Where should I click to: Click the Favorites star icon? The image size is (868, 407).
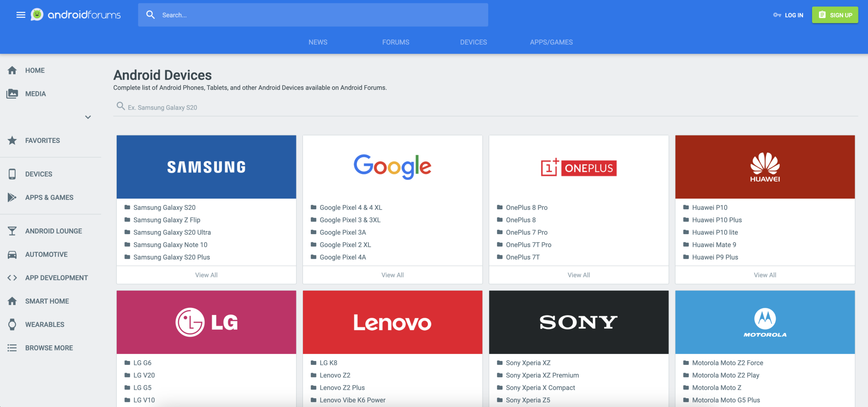pyautogui.click(x=12, y=140)
